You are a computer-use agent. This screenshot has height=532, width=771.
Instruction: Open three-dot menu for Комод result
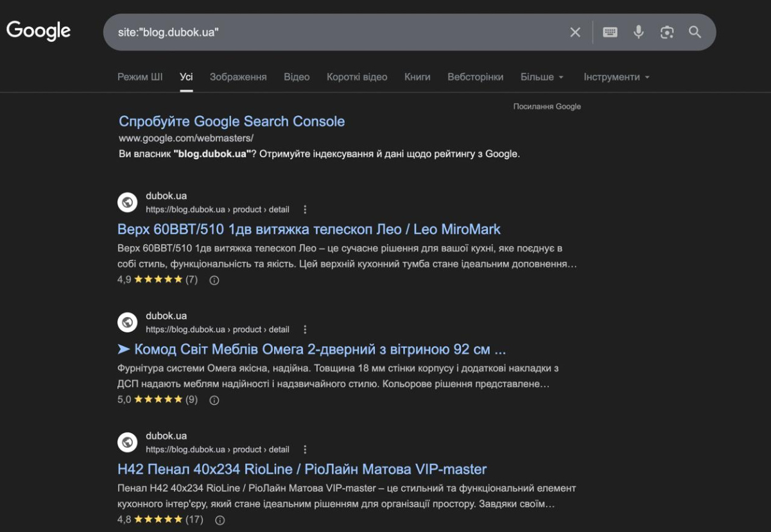pos(305,329)
